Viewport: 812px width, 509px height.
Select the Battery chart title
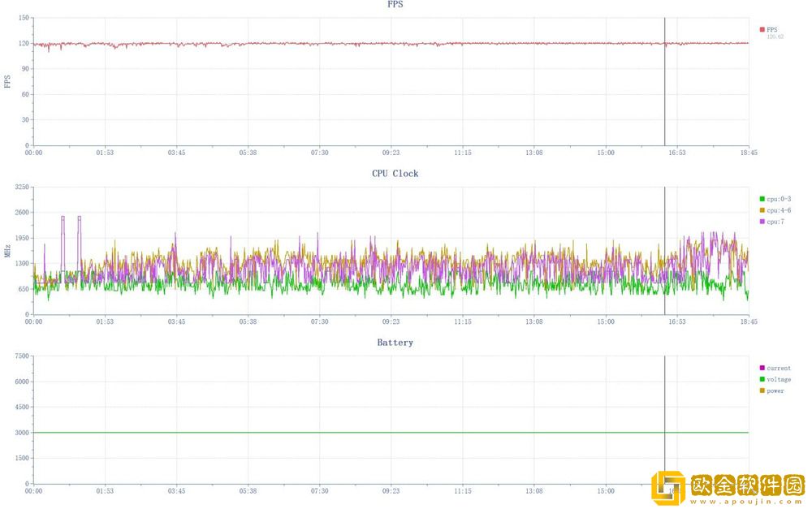[395, 343]
